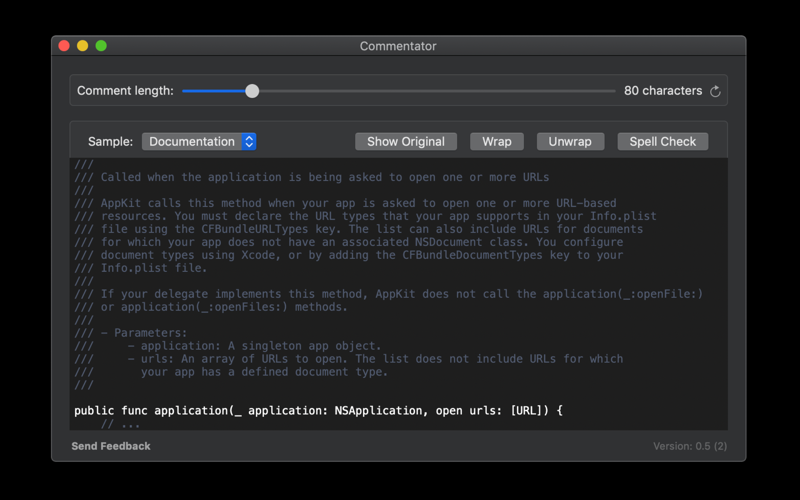This screenshot has height=500, width=800.
Task: Open the Send Feedback link
Action: point(111,446)
